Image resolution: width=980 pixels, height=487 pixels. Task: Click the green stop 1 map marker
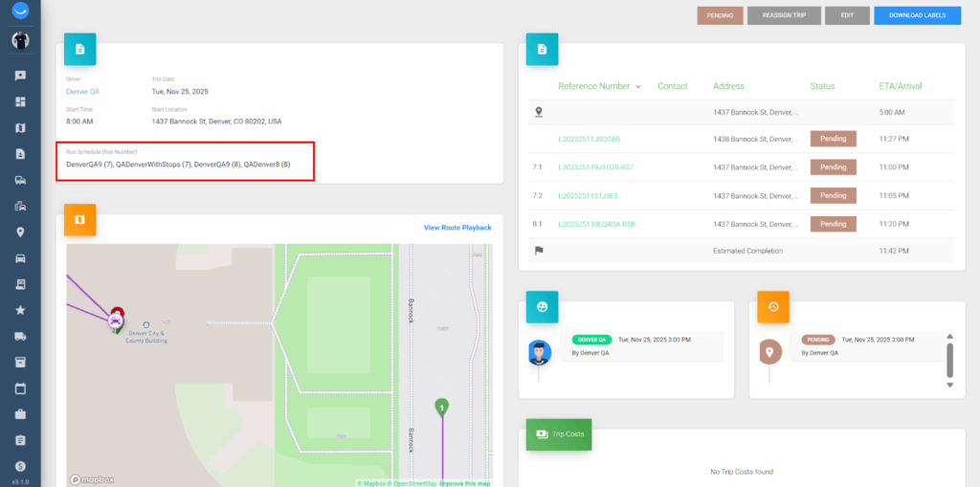(442, 409)
